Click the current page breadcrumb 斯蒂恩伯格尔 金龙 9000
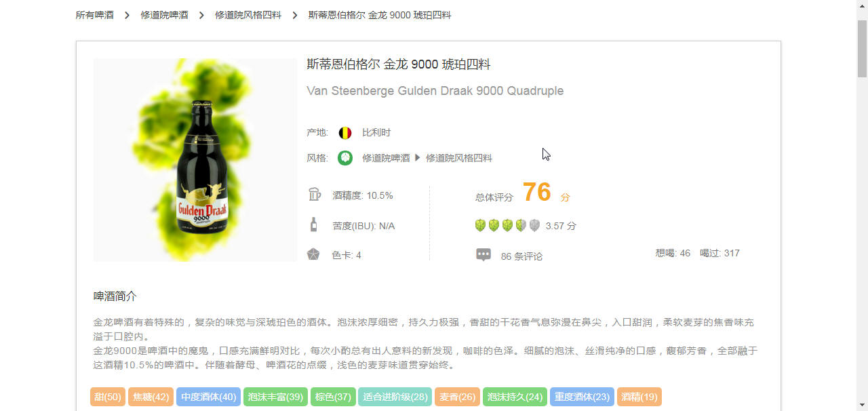868x411 pixels. [x=380, y=15]
